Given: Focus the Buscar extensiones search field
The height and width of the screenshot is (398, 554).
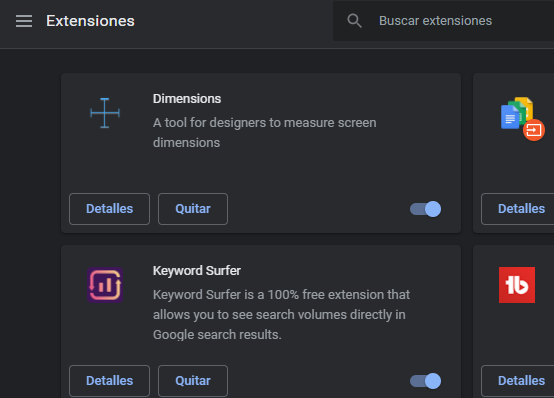Looking at the screenshot, I should click(443, 21).
